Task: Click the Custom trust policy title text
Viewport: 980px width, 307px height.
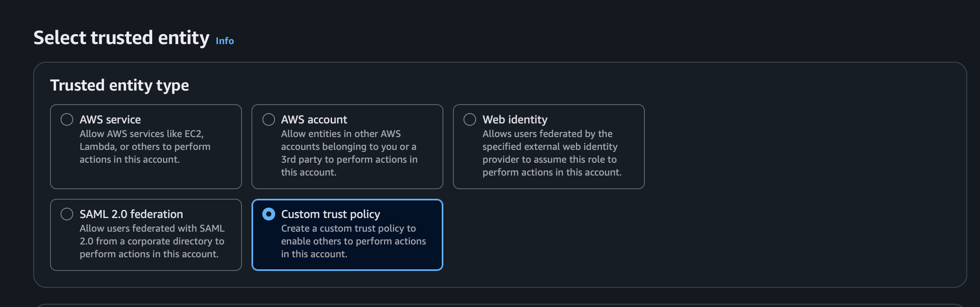Action: [330, 214]
